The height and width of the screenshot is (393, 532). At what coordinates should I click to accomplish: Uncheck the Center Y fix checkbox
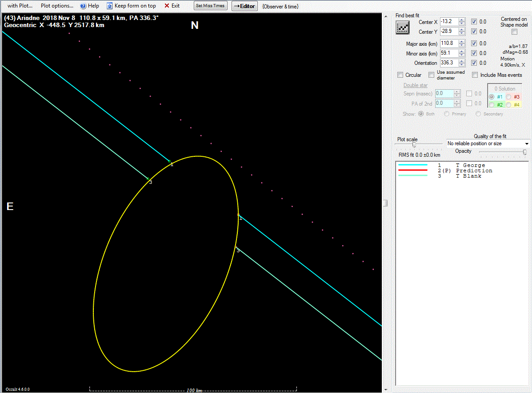[x=474, y=32]
